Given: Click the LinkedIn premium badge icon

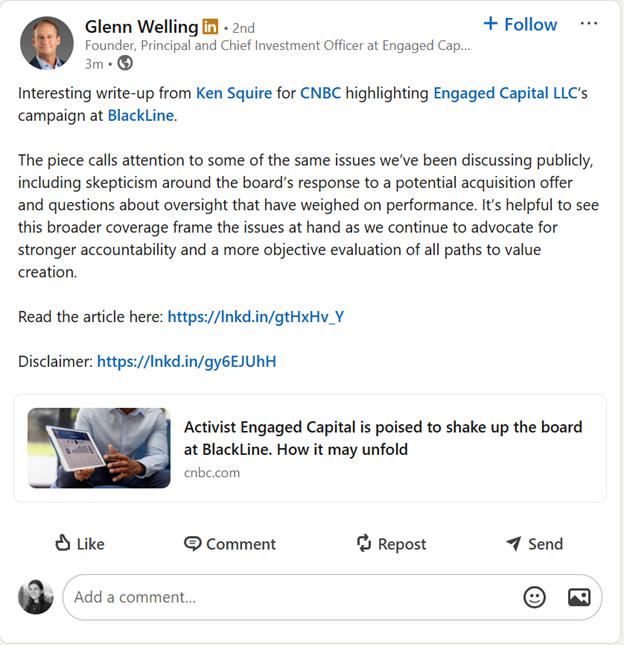Looking at the screenshot, I should point(210,26).
